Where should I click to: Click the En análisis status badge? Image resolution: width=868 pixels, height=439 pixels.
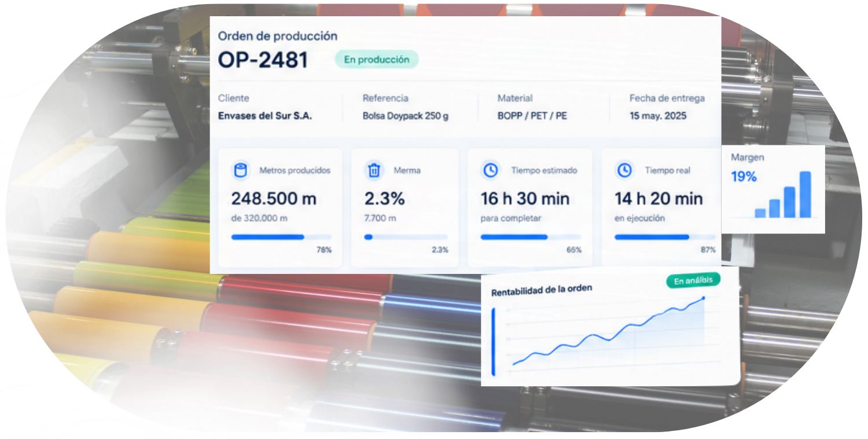coord(693,281)
